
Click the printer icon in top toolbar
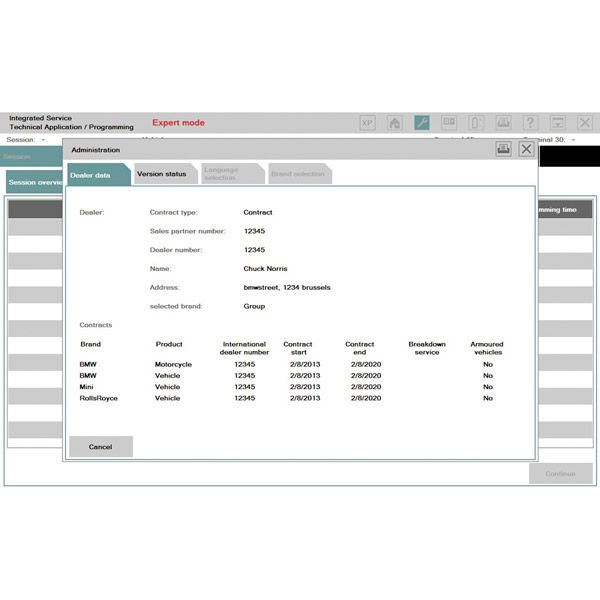(504, 123)
